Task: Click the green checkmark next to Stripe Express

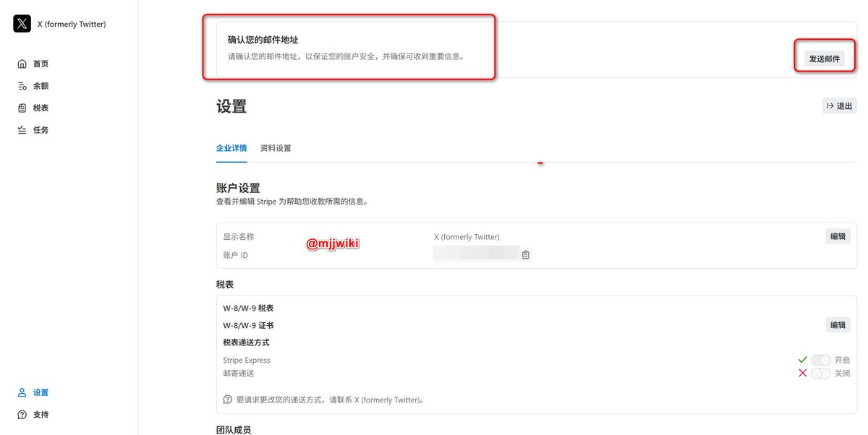Action: click(802, 360)
